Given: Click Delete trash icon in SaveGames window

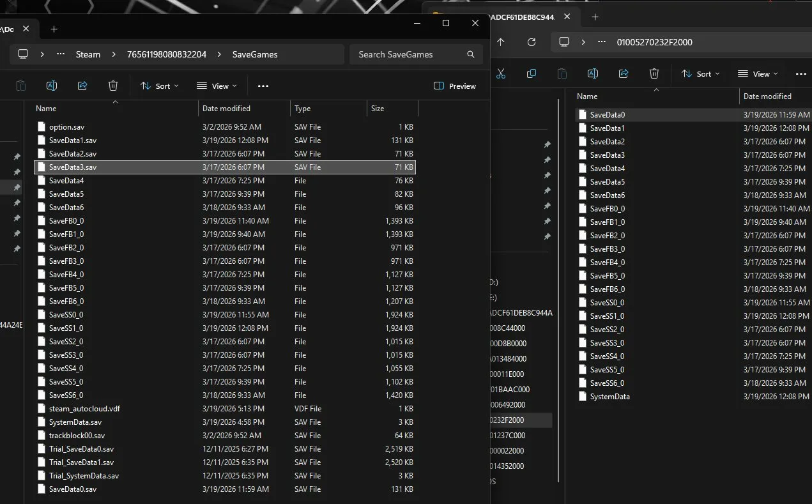Looking at the screenshot, I should 113,86.
